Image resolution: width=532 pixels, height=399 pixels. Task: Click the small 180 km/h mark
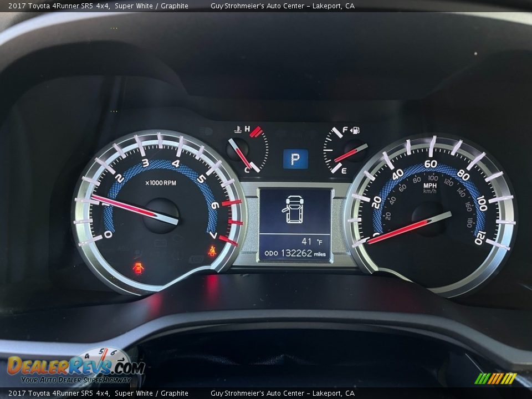[469, 223]
